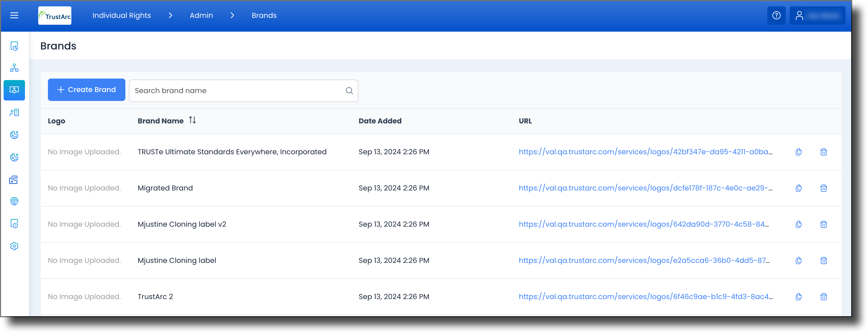Open the brain icon in sidebar

pos(14,201)
